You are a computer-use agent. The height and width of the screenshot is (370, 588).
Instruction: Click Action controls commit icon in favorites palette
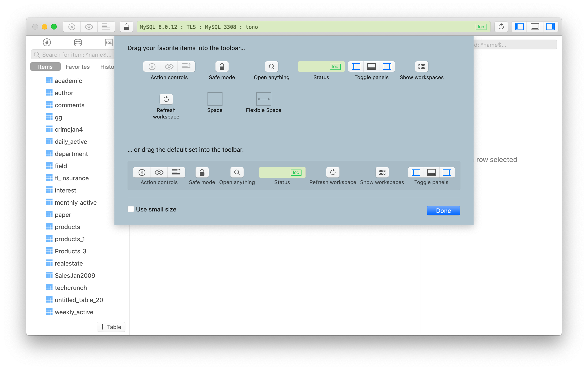click(x=186, y=67)
